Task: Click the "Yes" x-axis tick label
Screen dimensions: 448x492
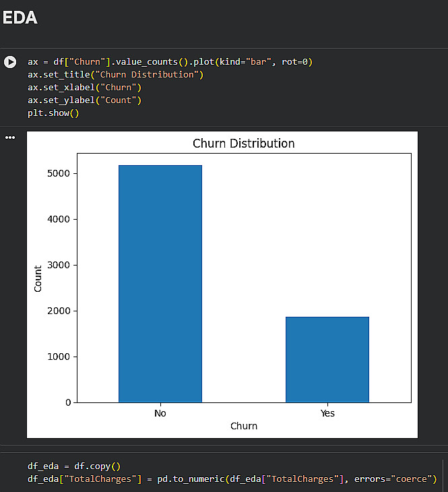Action: (327, 413)
